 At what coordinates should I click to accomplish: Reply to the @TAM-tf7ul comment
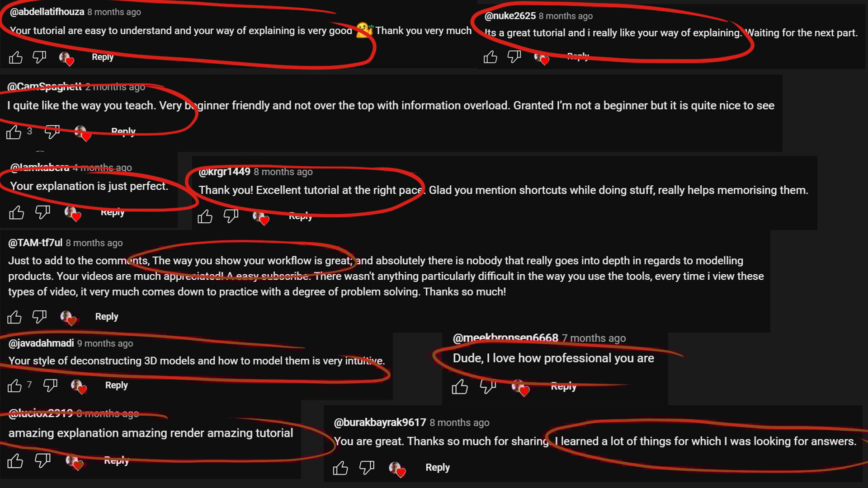click(107, 317)
